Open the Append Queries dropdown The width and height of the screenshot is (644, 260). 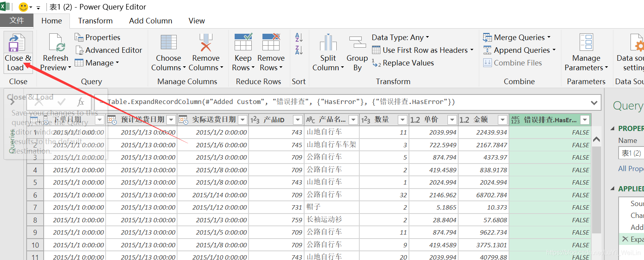[519, 50]
